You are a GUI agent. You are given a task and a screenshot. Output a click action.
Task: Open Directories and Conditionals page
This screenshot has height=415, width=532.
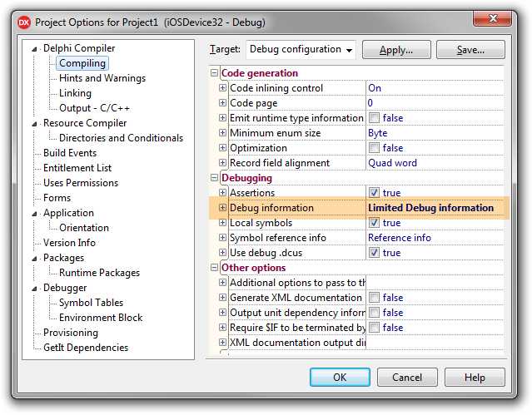coord(121,138)
